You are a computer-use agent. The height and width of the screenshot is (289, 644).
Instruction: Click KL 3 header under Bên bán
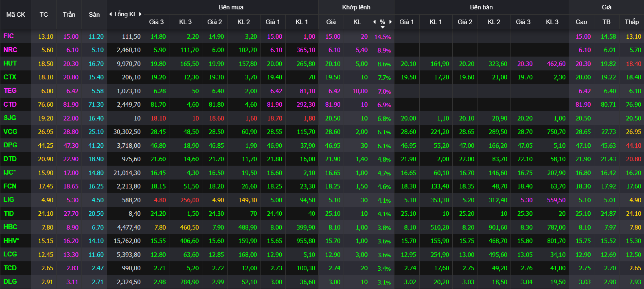(x=552, y=22)
